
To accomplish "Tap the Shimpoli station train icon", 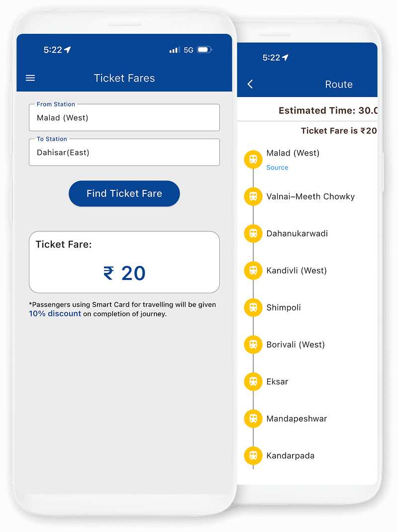I will click(x=253, y=307).
